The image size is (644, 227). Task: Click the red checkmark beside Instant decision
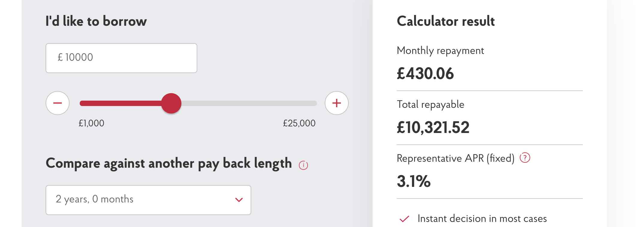click(404, 219)
